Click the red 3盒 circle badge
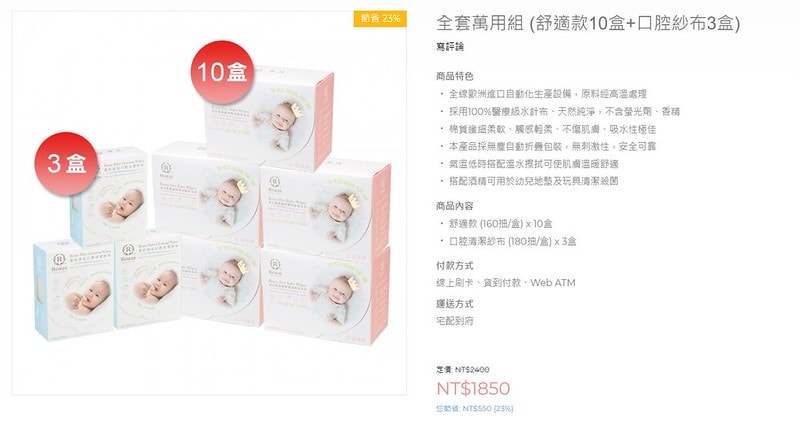This screenshot has width=800, height=426. tap(66, 163)
